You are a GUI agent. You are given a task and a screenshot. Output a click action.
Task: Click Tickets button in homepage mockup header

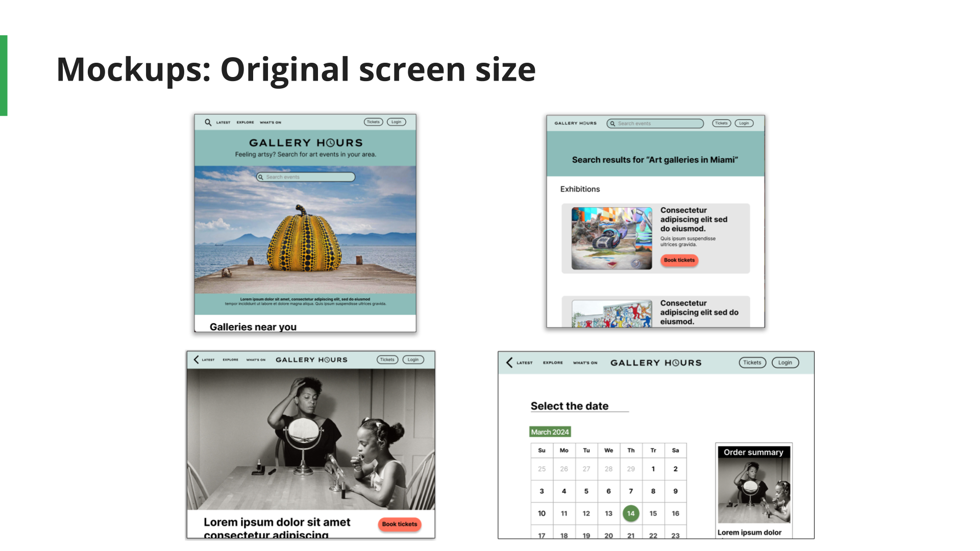click(x=373, y=122)
